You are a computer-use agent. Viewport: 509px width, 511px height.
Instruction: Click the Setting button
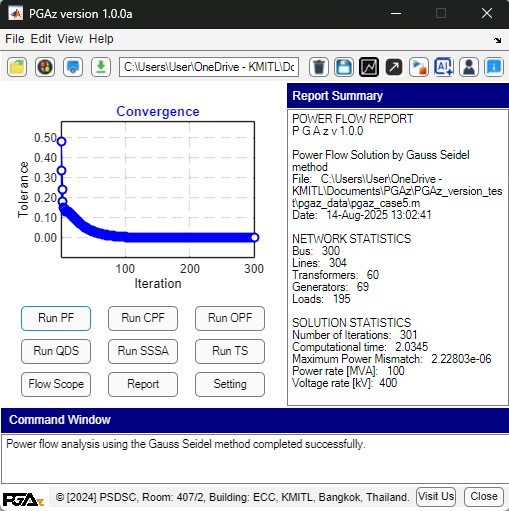230,384
